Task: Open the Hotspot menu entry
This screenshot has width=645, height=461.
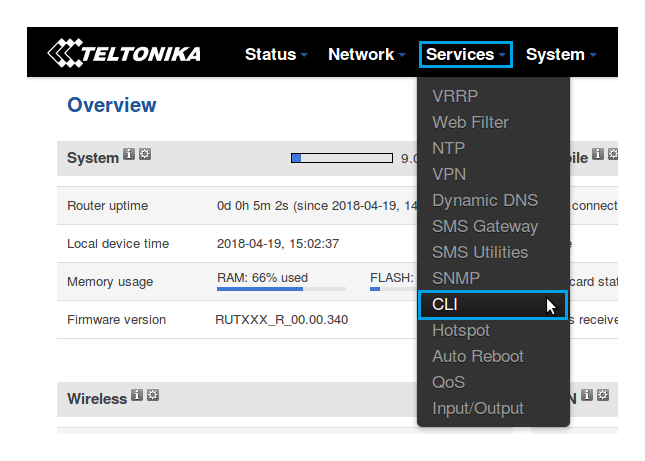Action: [x=461, y=330]
